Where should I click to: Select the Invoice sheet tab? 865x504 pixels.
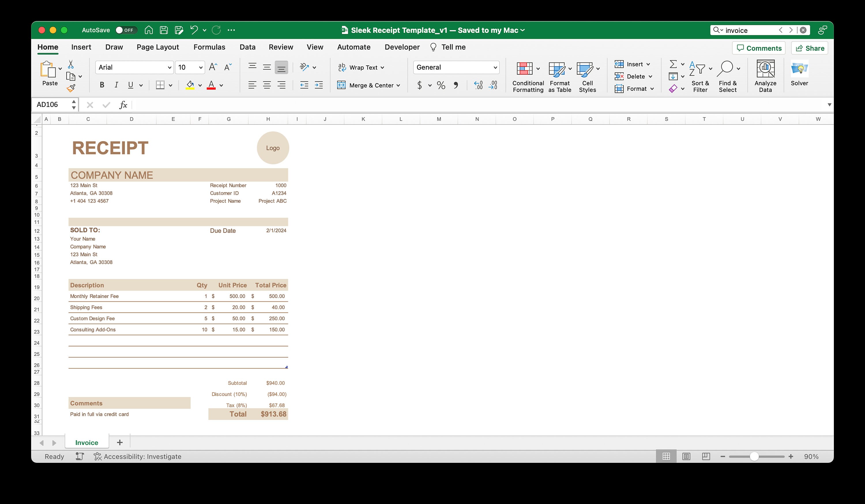[87, 443]
